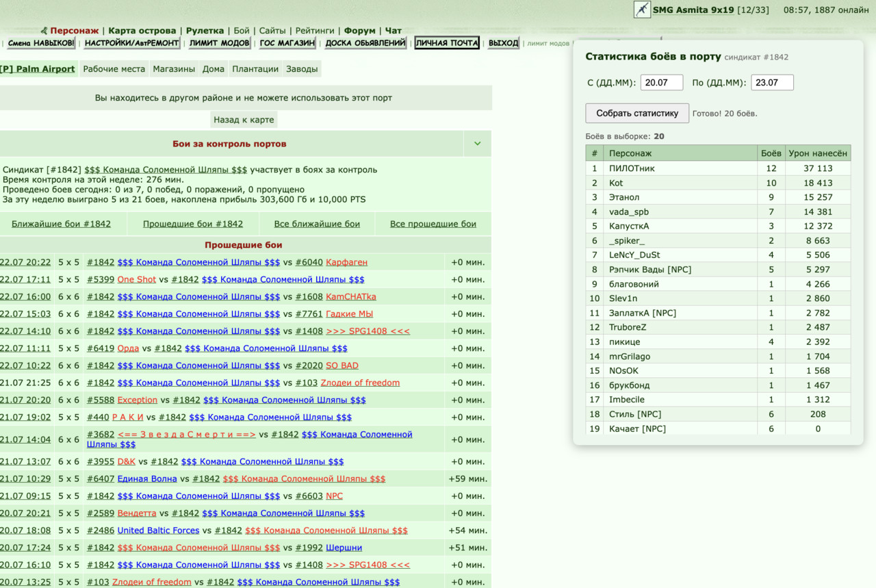Open the Карфаген syndicate link

346,262
